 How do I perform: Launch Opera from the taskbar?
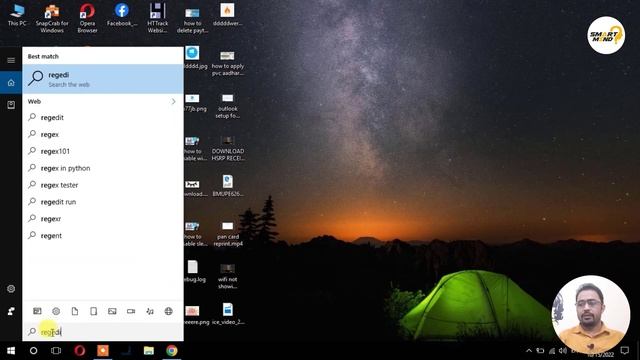click(x=80, y=351)
